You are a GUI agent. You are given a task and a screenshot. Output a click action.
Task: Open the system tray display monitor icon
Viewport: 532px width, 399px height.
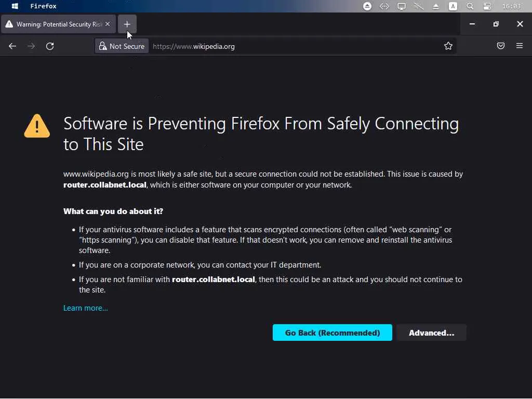point(402,6)
